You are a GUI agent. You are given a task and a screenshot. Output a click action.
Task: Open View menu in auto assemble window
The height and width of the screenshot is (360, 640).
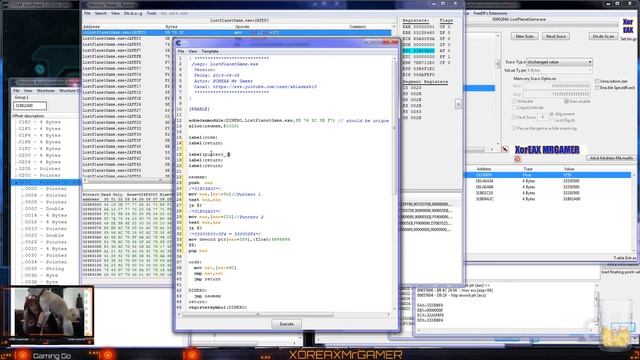[192, 51]
